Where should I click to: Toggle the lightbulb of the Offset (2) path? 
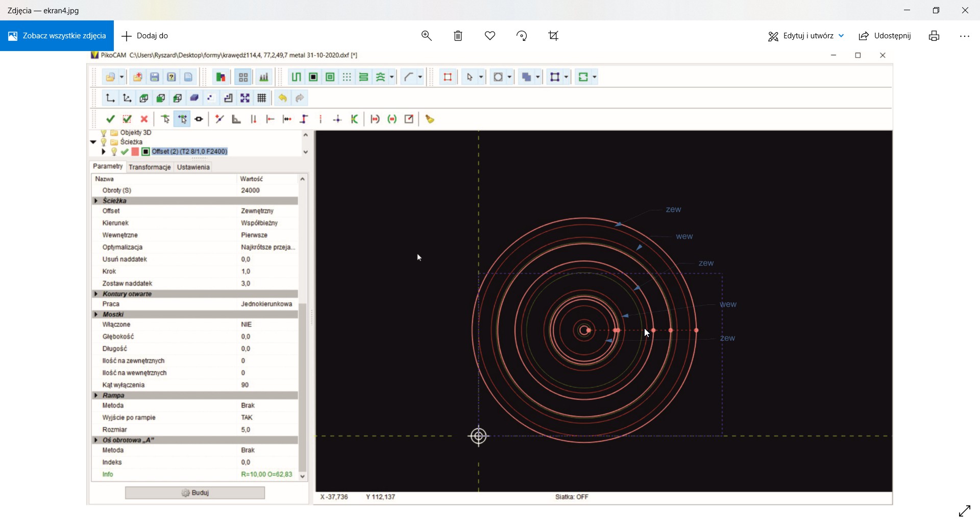(x=114, y=153)
